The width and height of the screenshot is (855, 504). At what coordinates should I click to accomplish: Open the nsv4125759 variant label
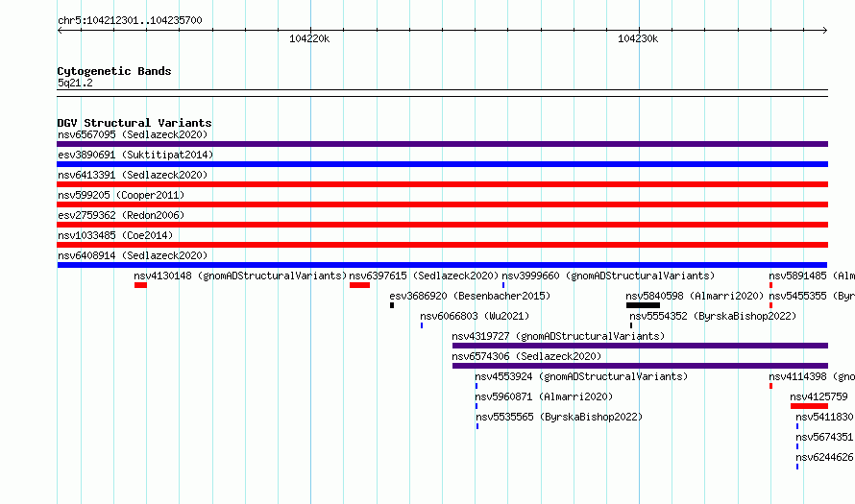pos(819,396)
